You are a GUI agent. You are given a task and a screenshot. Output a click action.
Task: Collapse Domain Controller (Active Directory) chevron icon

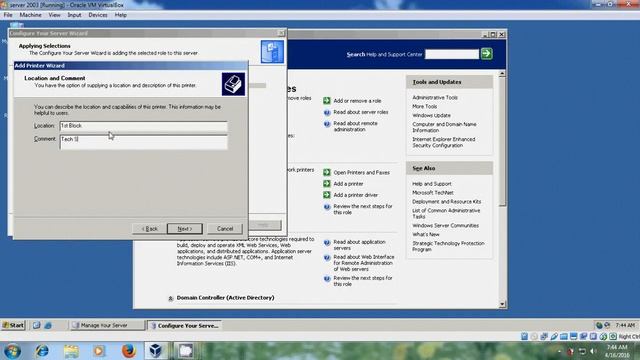point(171,298)
